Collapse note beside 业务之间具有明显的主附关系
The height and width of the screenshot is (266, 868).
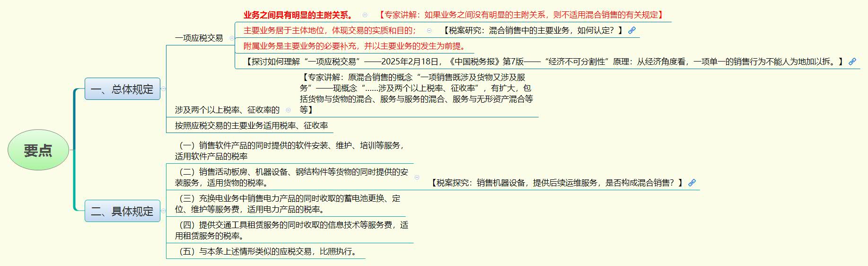click(365, 15)
